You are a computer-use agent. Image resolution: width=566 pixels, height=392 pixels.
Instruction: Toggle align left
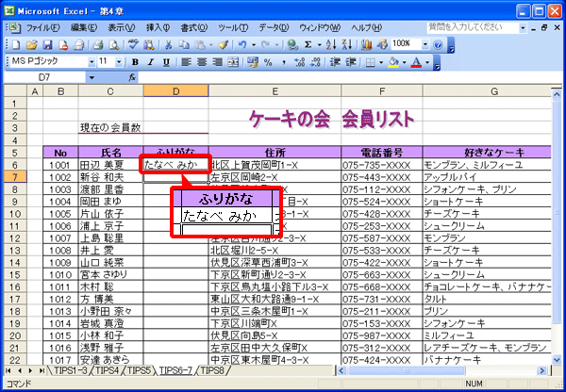tap(186, 62)
